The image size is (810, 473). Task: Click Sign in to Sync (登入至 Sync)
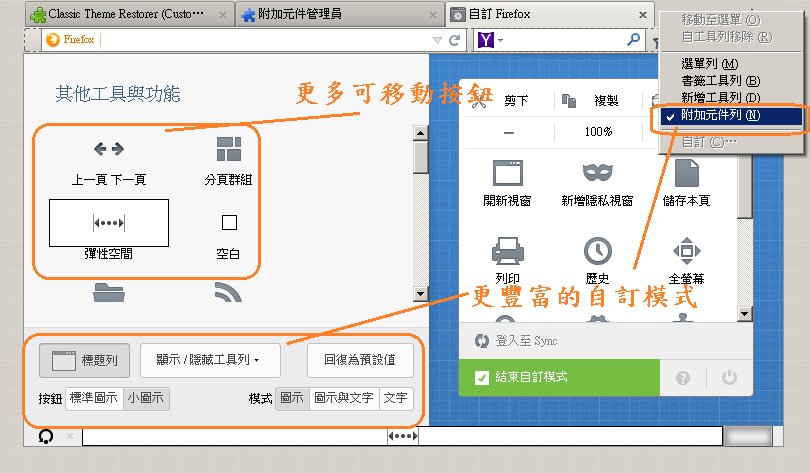click(x=526, y=341)
